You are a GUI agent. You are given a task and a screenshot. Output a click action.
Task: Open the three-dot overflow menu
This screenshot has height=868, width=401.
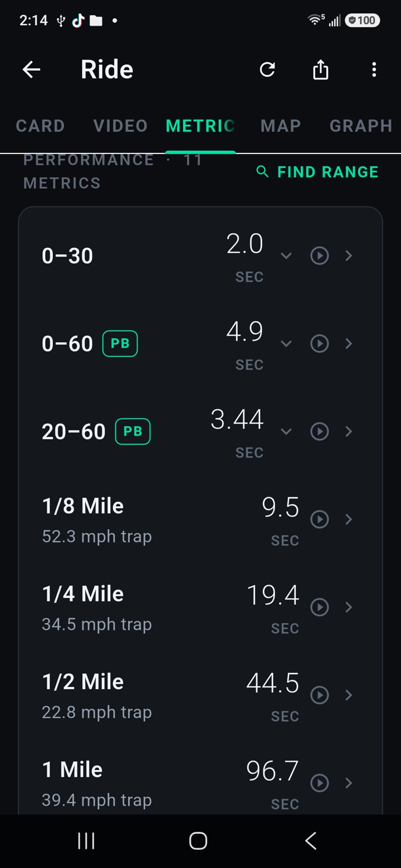click(374, 70)
